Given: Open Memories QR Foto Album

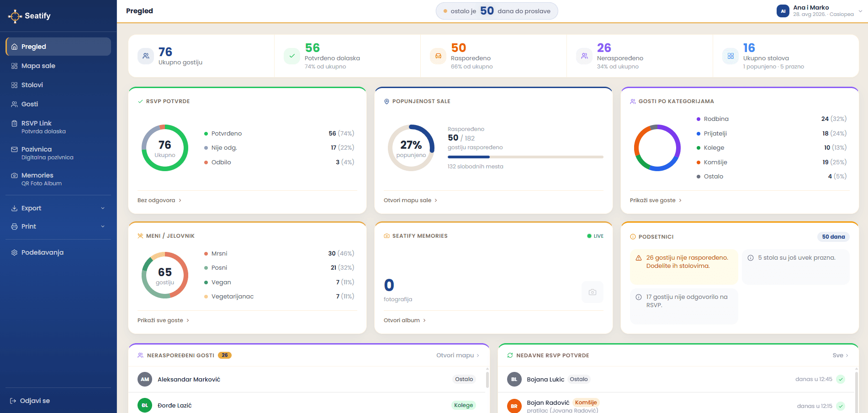Looking at the screenshot, I should click(x=58, y=179).
